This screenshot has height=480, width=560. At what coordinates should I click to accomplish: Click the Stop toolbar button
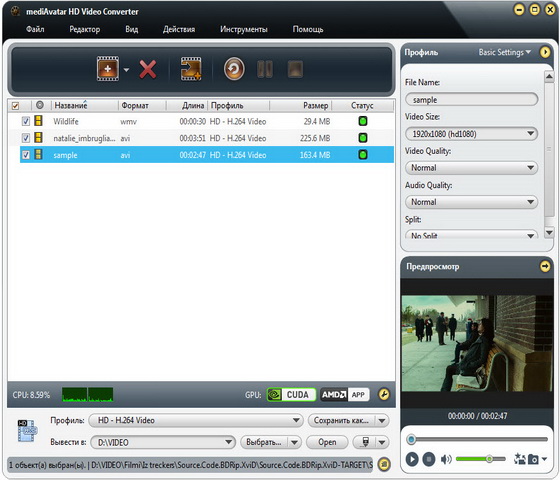click(295, 69)
